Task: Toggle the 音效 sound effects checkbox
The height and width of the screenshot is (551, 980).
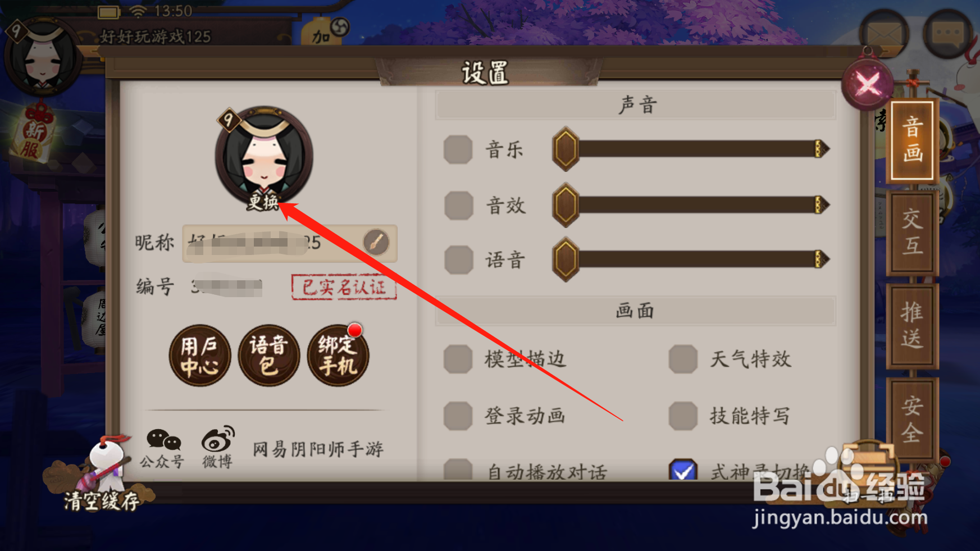Action: pos(458,205)
